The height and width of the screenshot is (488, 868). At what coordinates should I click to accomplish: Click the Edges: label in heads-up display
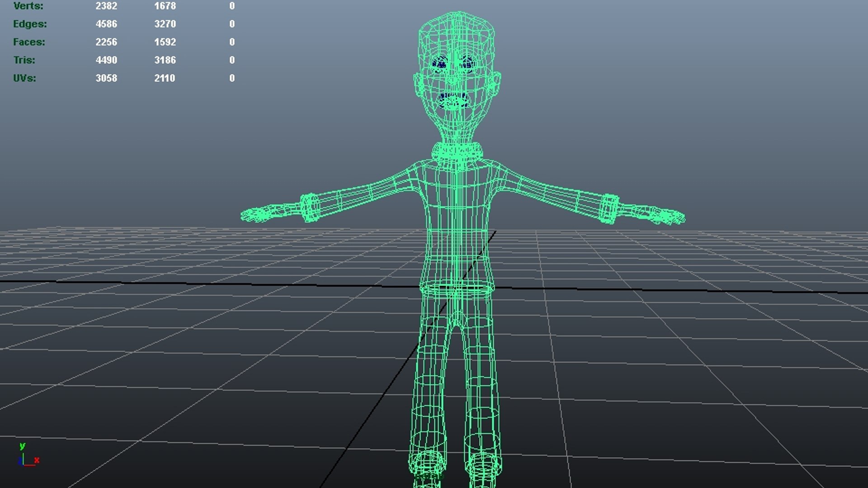click(30, 24)
